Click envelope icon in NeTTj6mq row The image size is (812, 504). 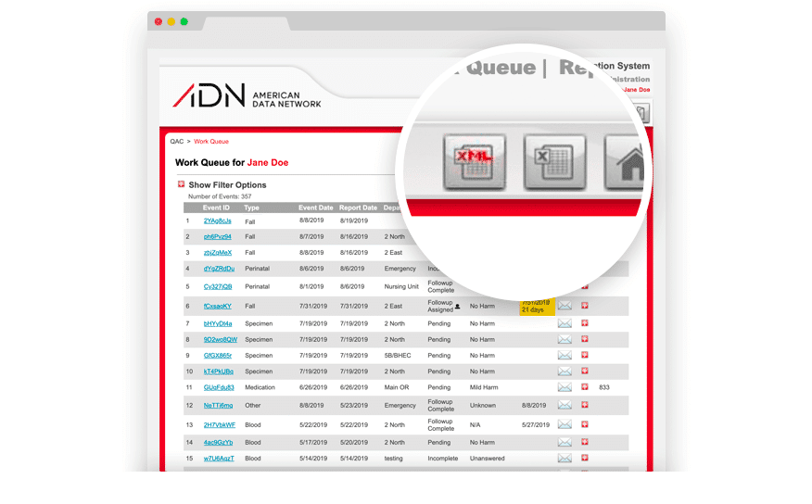565,405
